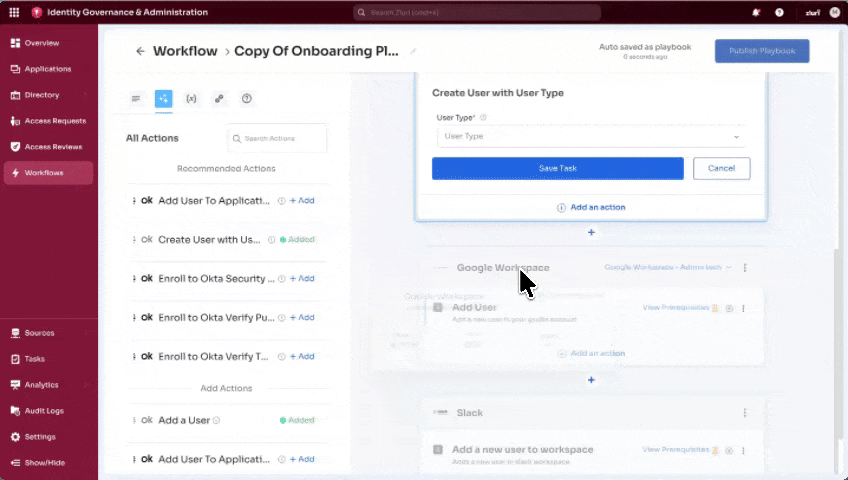Viewport: 848px width, 480px height.
Task: Click settings icon on Add User action row
Action: click(x=729, y=308)
